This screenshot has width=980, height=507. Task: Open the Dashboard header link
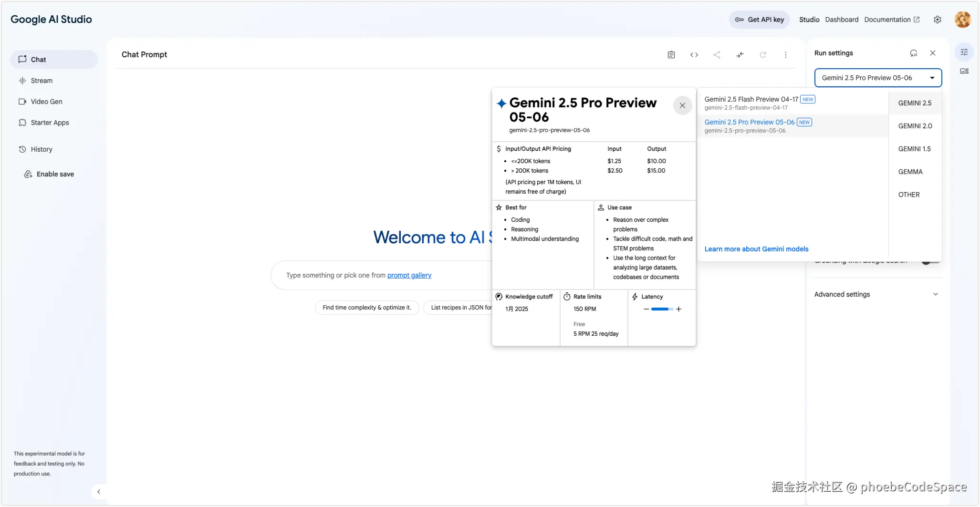(842, 20)
